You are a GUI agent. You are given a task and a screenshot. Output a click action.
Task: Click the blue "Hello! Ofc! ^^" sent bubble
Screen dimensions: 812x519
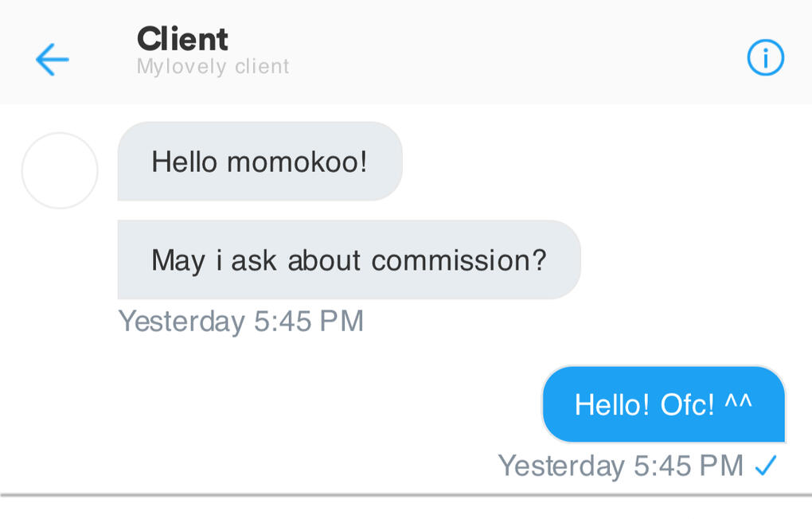tap(663, 404)
